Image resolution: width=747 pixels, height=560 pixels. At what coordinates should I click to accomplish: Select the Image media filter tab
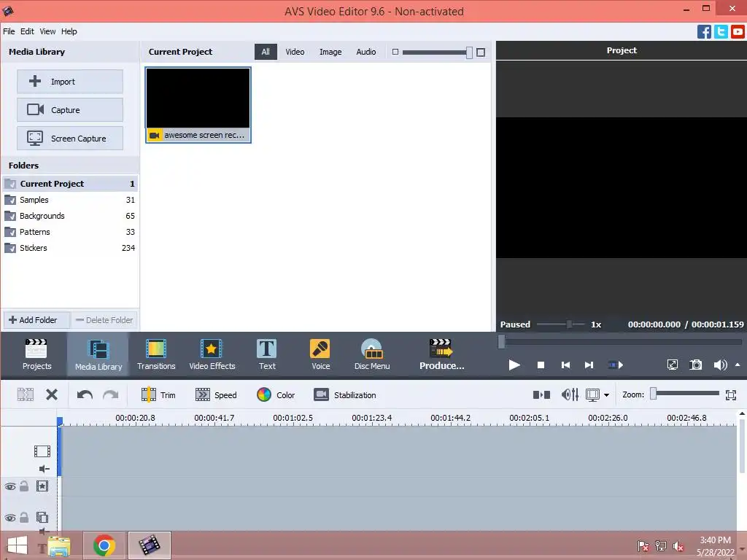pyautogui.click(x=330, y=52)
